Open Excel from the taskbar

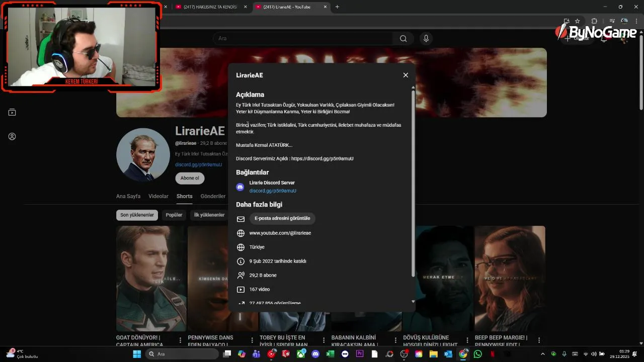click(x=330, y=354)
